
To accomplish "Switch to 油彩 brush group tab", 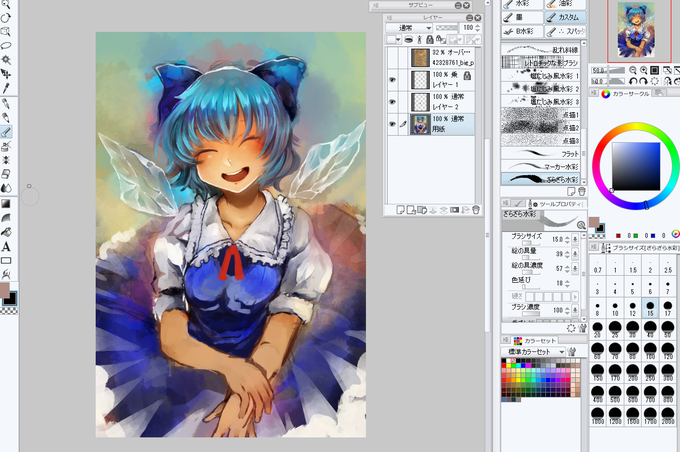I will [566, 4].
